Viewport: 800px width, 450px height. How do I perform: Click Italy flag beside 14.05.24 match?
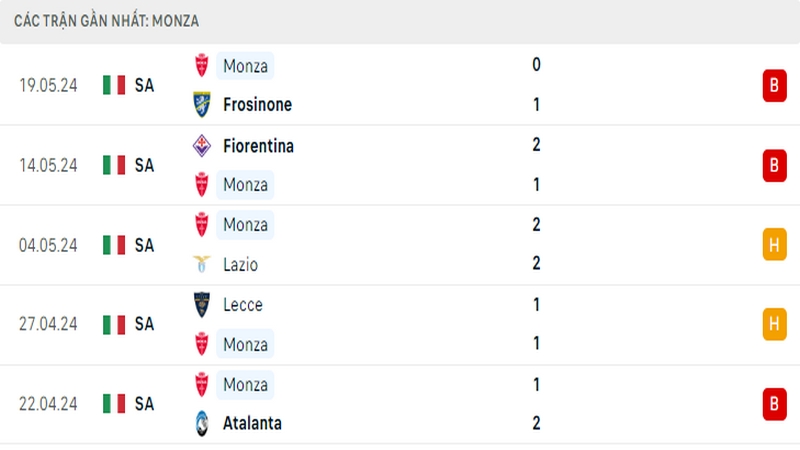[114, 165]
